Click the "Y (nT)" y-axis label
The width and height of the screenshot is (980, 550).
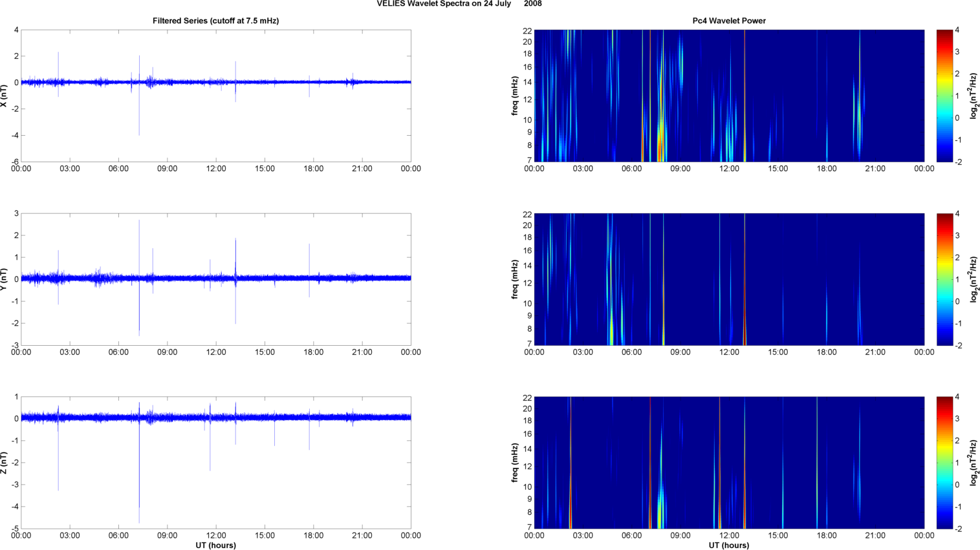tap(4, 279)
